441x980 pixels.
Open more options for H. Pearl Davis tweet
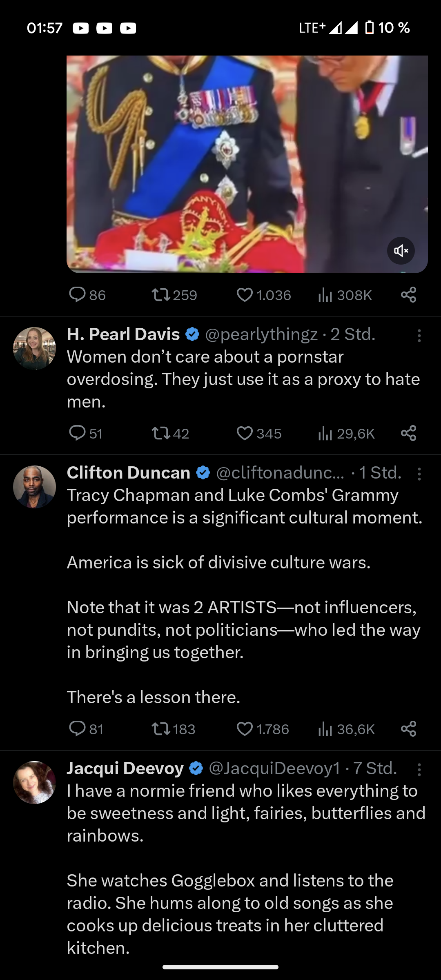(x=419, y=336)
